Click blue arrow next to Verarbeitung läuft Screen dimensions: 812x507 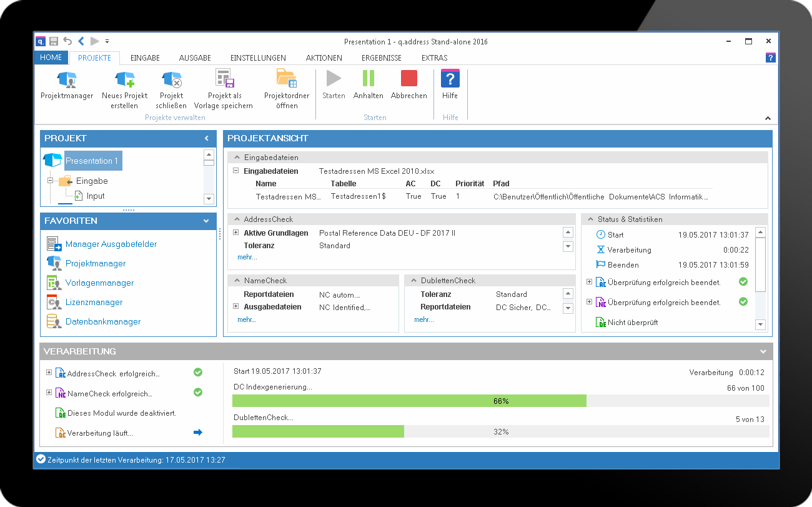[x=198, y=433]
